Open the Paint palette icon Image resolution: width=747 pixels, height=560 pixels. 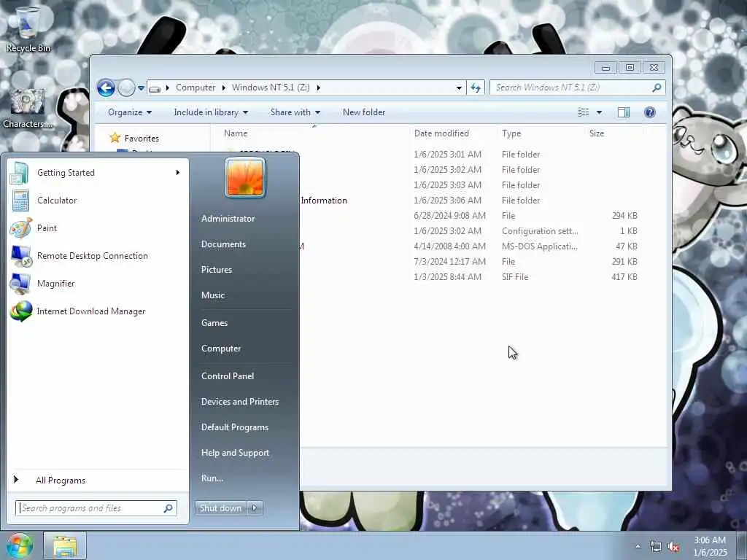point(20,228)
